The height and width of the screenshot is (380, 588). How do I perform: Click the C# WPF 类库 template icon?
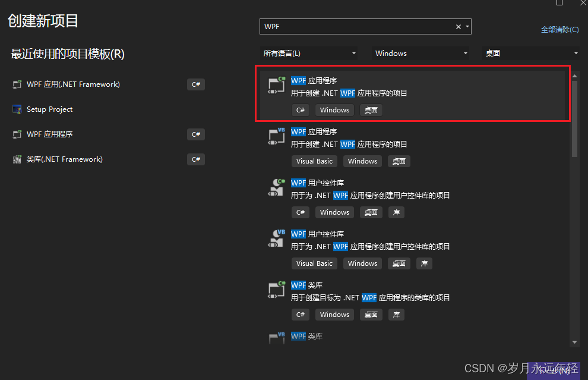(276, 290)
